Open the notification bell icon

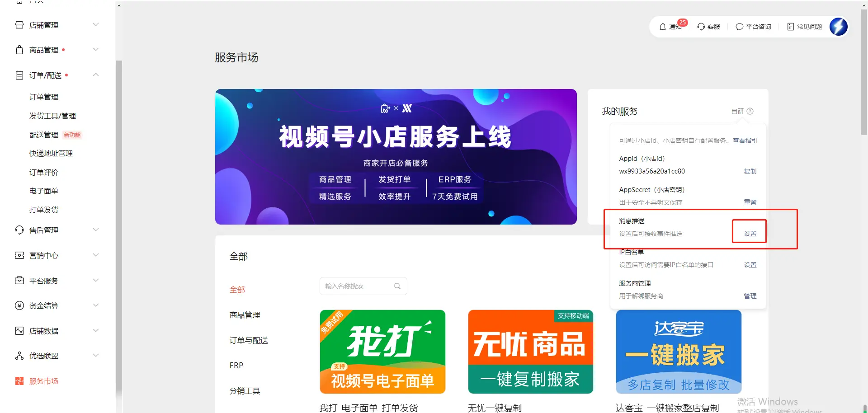click(x=663, y=27)
